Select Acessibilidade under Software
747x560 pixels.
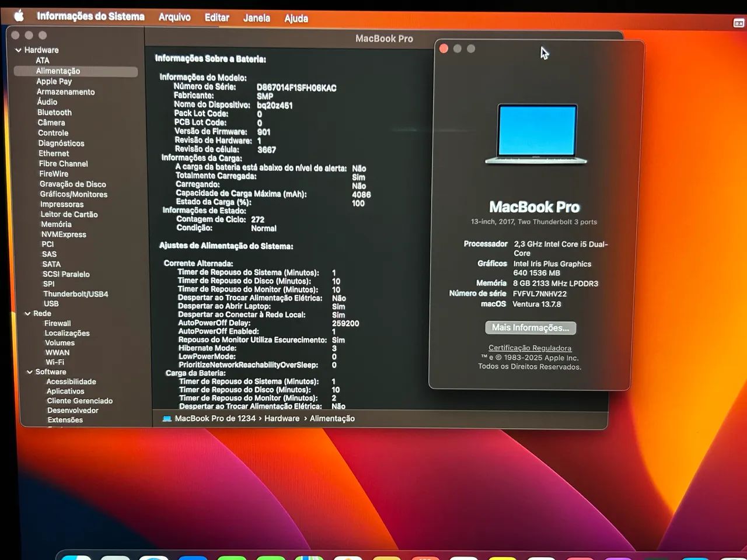coord(71,382)
